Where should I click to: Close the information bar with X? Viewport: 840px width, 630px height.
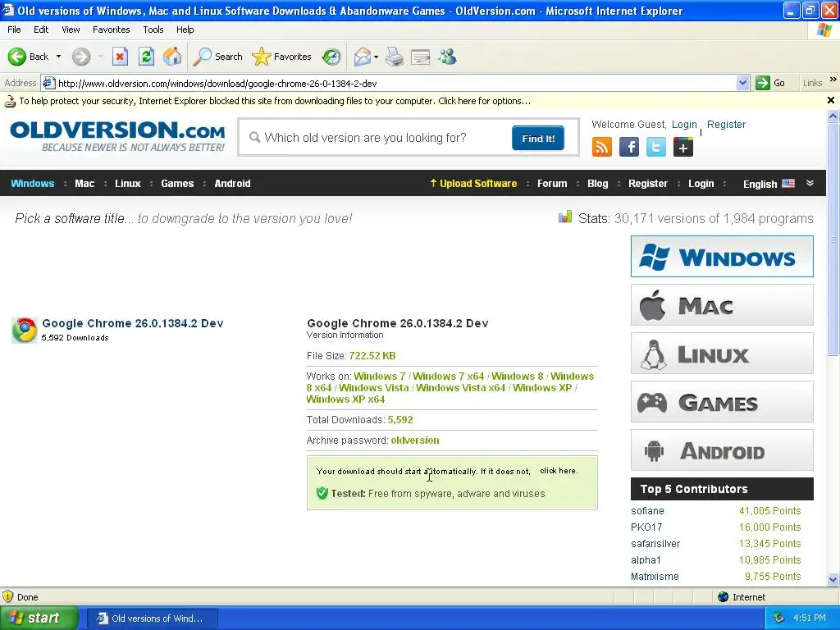pos(830,100)
